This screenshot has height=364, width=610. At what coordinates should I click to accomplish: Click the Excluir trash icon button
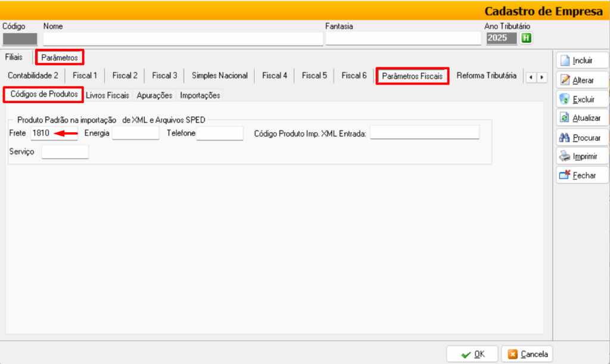pos(582,99)
